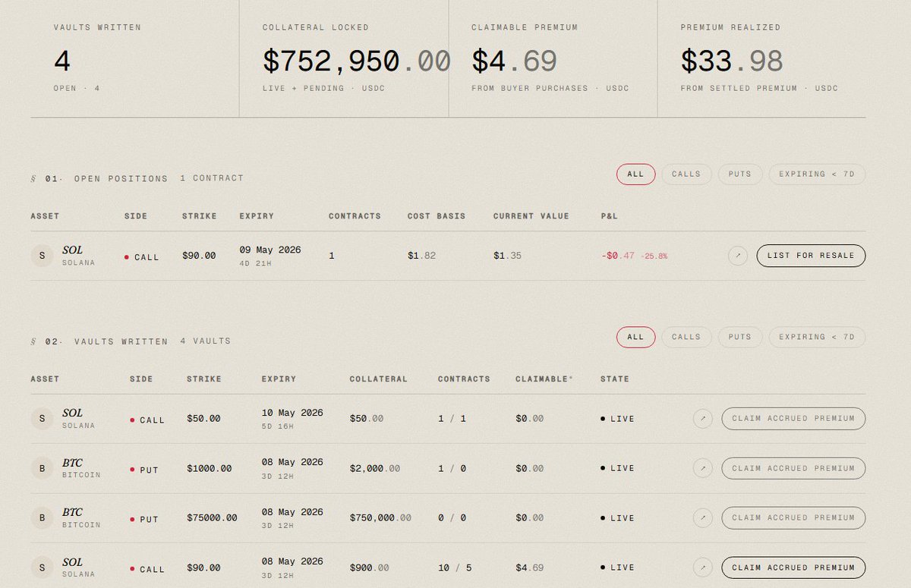Viewport: 911px width, 588px height.
Task: Open arrow icon for SOL $50.00 vault
Action: [x=703, y=419]
